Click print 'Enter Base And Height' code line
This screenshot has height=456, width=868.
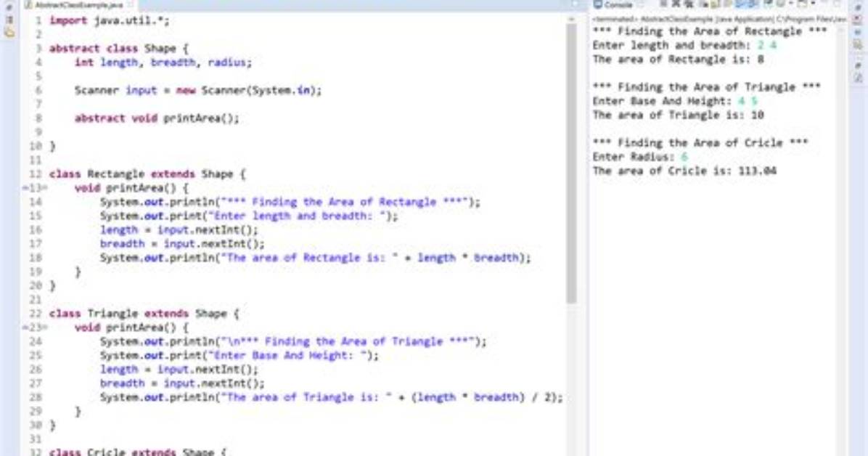[x=239, y=356]
